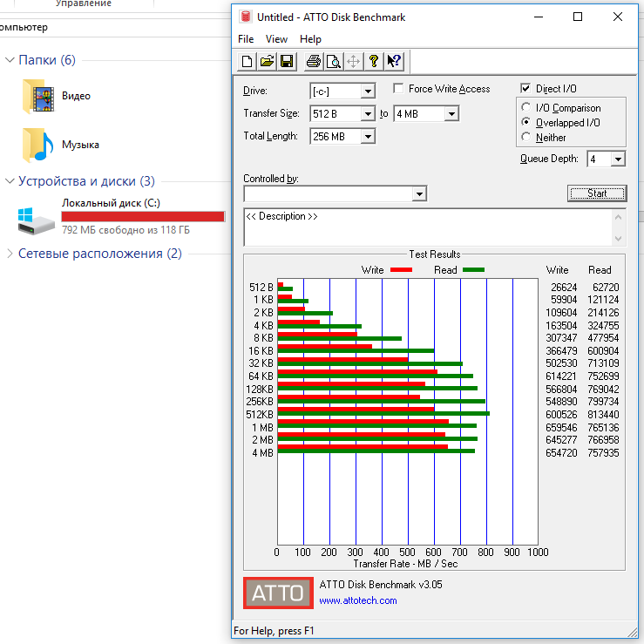Enable Force Write Access checkbox
644x644 pixels.
pos(398,89)
